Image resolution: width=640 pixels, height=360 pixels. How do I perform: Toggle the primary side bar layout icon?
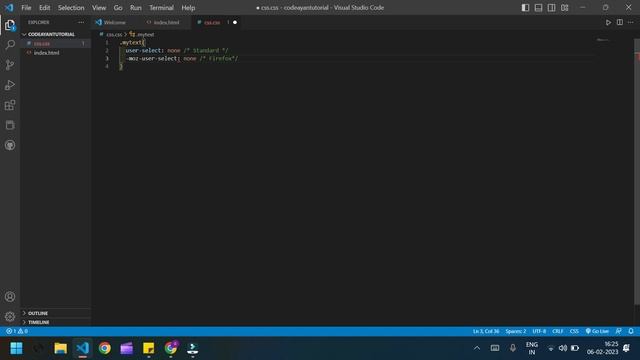pyautogui.click(x=525, y=7)
